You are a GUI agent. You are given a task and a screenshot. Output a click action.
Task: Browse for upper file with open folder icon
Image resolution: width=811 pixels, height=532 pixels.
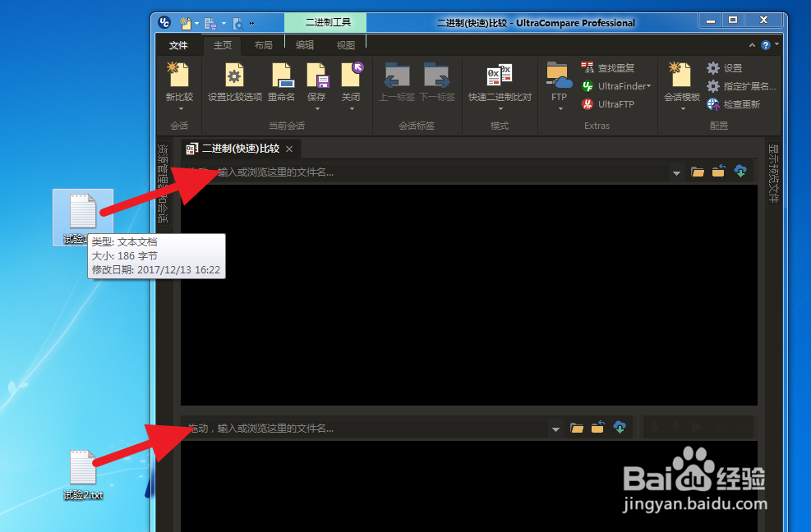coord(698,172)
